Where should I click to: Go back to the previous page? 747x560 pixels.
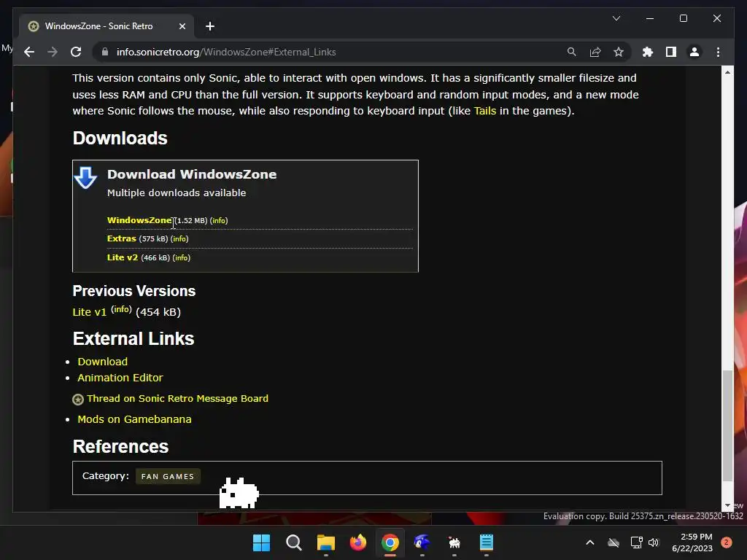(x=29, y=52)
